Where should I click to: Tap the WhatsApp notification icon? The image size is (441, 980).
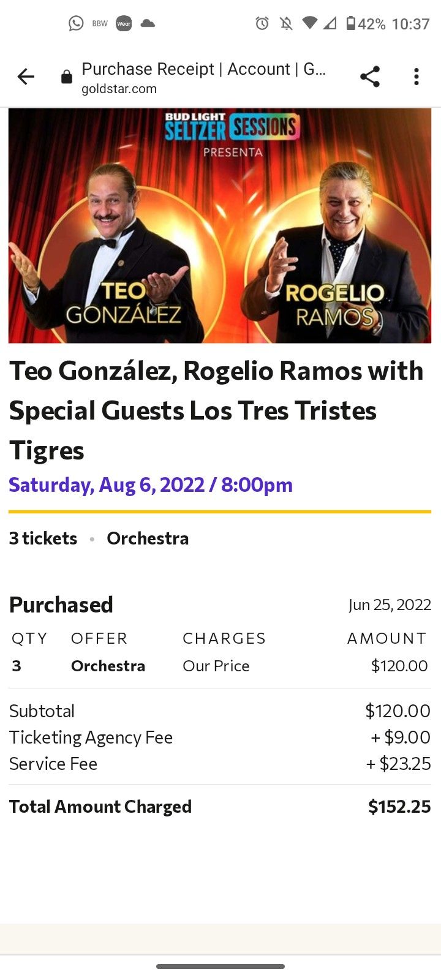76,24
